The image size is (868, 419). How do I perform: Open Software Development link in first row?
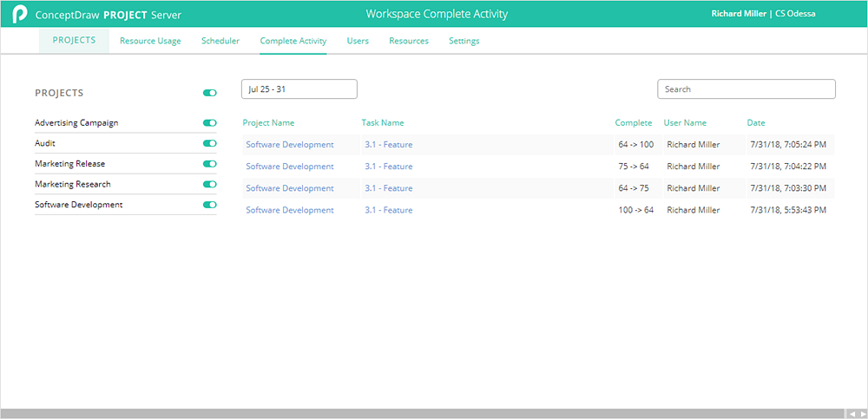tap(289, 145)
